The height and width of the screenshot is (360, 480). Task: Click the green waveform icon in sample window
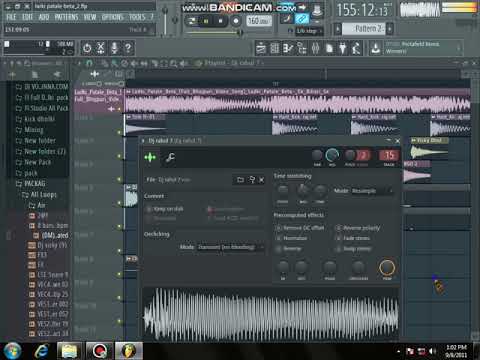[150, 157]
